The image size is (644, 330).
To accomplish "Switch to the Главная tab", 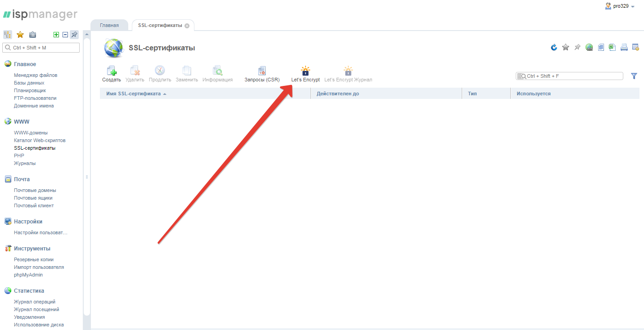I will tap(109, 25).
